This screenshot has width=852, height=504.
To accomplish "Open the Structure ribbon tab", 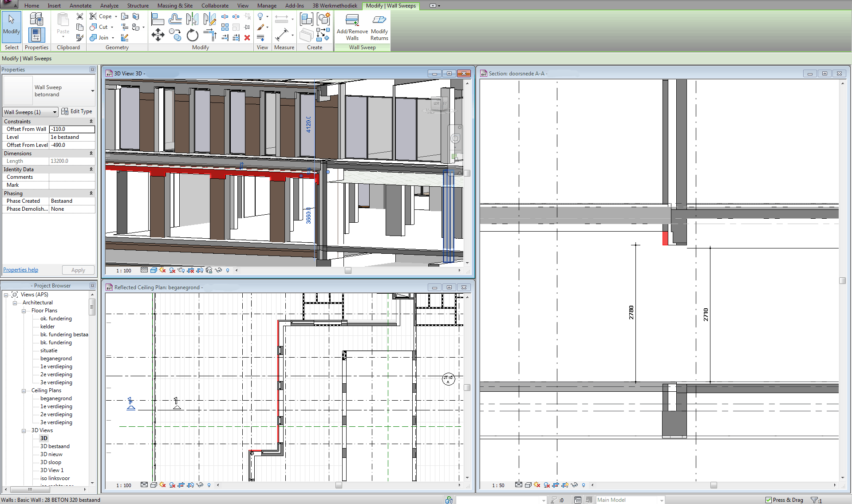I will (138, 5).
